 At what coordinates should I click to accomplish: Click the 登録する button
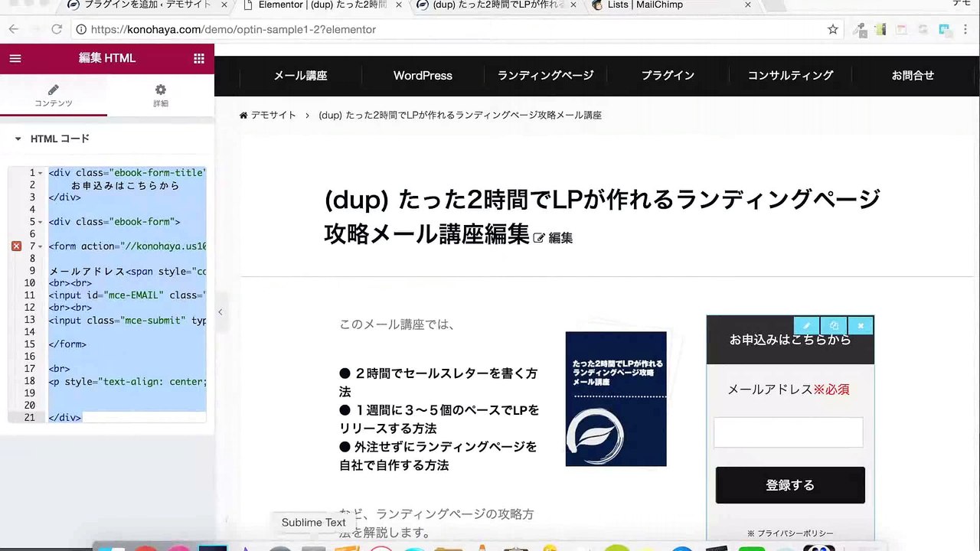pyautogui.click(x=790, y=485)
